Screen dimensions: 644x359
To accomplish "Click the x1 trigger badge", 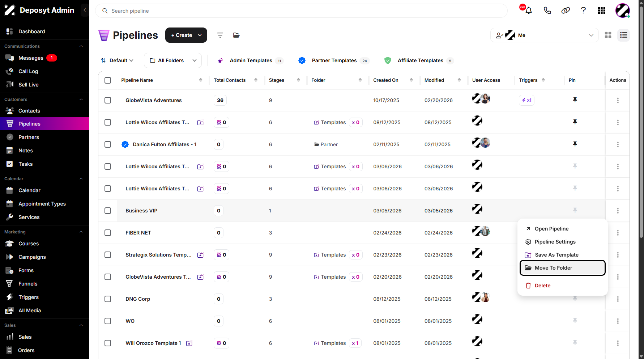I will pyautogui.click(x=526, y=100).
